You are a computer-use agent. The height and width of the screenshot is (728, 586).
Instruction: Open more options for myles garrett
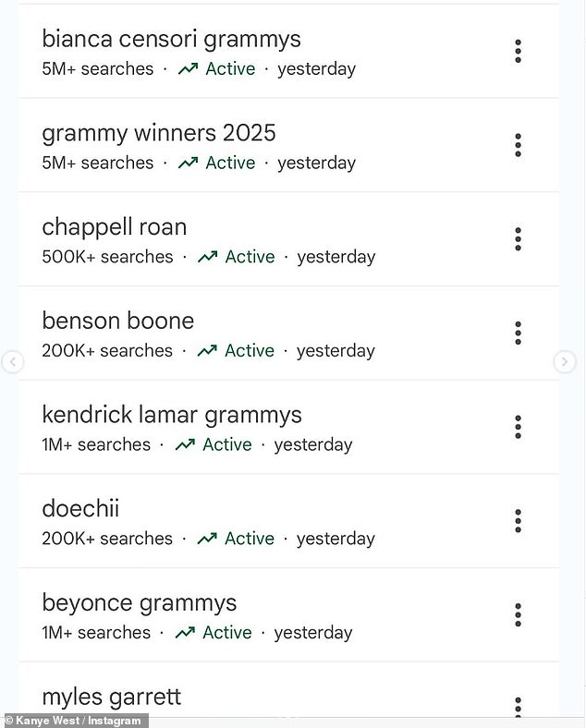click(x=518, y=706)
